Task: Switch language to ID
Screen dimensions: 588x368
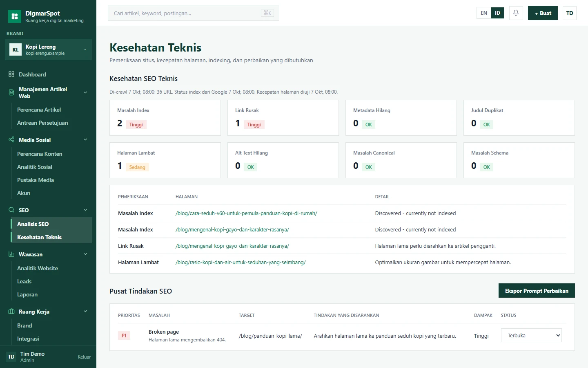Action: 497,13
